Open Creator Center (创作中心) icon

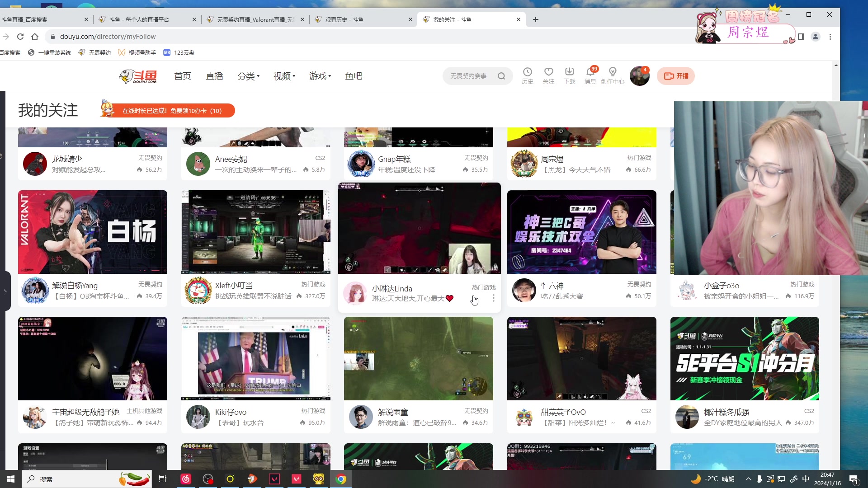[x=613, y=75]
